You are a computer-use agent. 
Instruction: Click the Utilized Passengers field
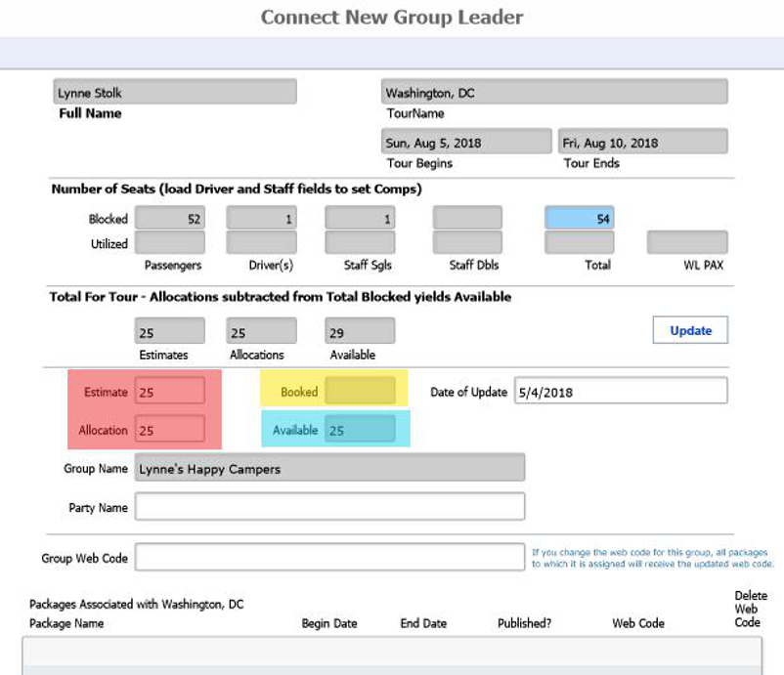[170, 242]
